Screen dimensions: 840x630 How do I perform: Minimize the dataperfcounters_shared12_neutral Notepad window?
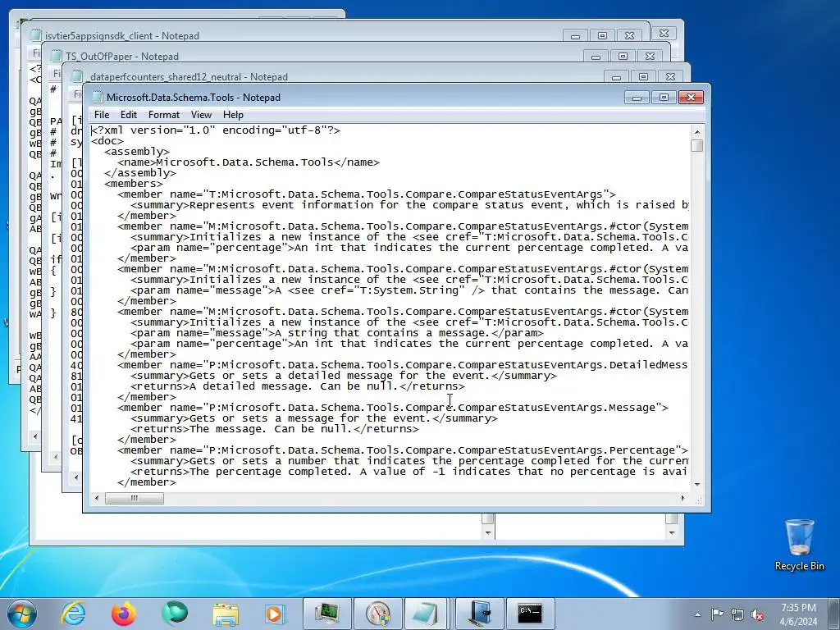[617, 77]
